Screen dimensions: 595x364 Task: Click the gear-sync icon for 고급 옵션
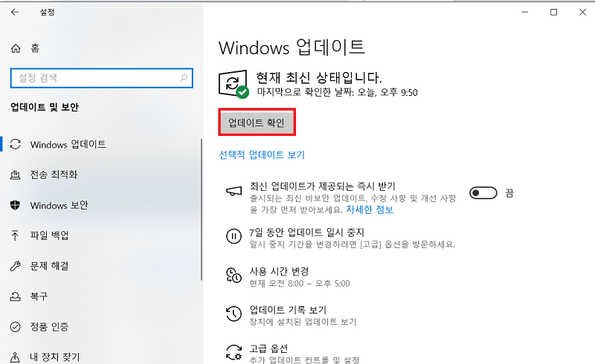[234, 352]
